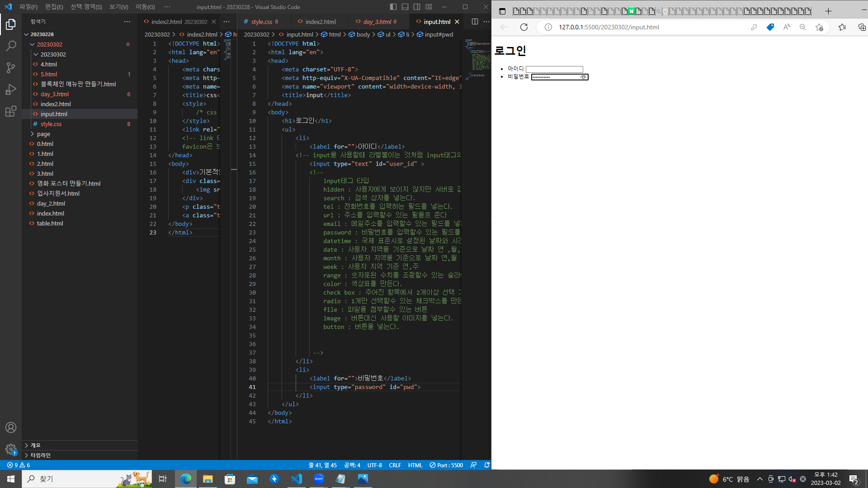The width and height of the screenshot is (868, 488).
Task: Open day_3.html in the explorer
Action: pyautogui.click(x=55, y=94)
